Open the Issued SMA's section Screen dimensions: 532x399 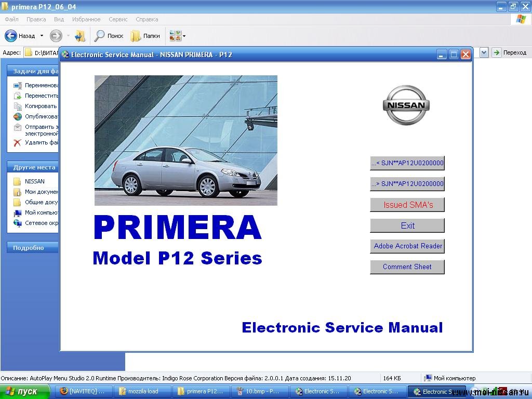click(407, 205)
